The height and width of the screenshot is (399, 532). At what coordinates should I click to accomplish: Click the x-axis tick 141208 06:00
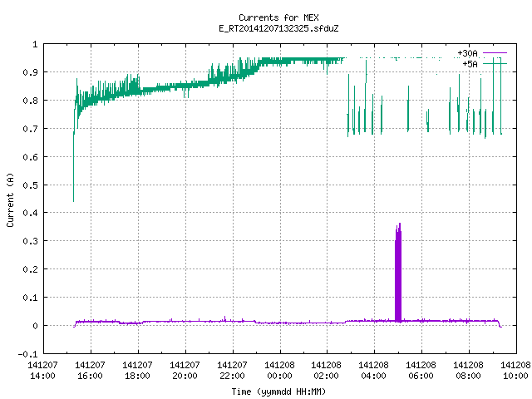421,371
